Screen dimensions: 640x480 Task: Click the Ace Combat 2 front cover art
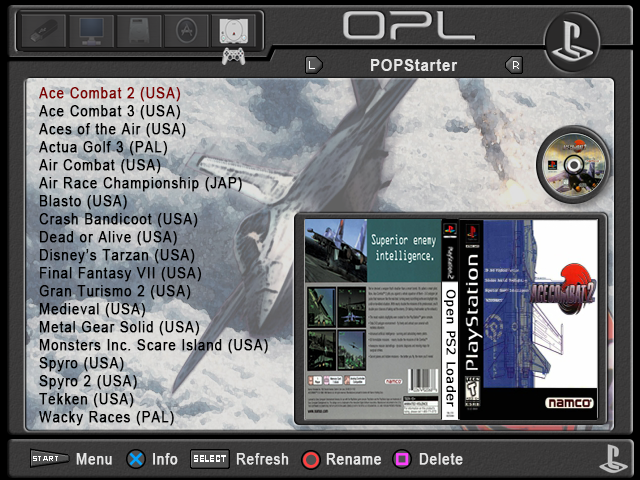pos(533,317)
